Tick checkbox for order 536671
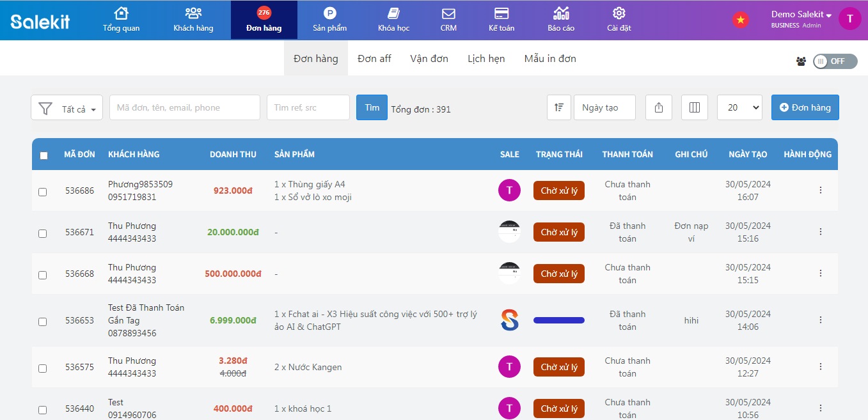 [43, 233]
